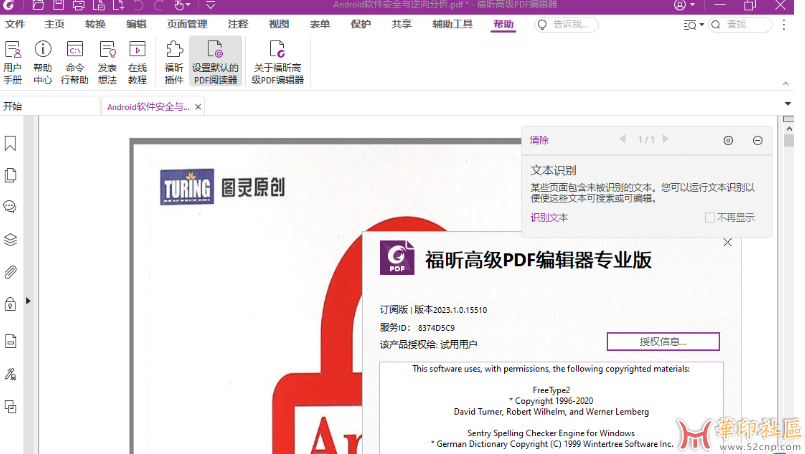Open the Layers side panel

pos(10,239)
